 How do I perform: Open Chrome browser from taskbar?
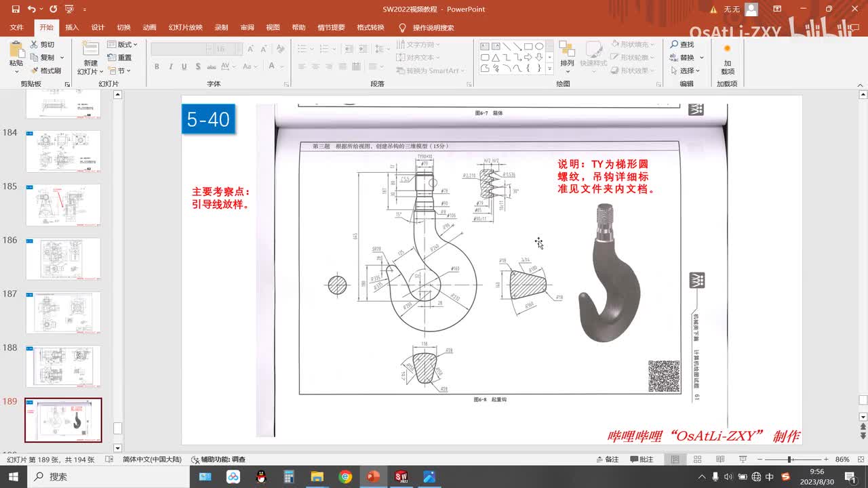pos(345,476)
